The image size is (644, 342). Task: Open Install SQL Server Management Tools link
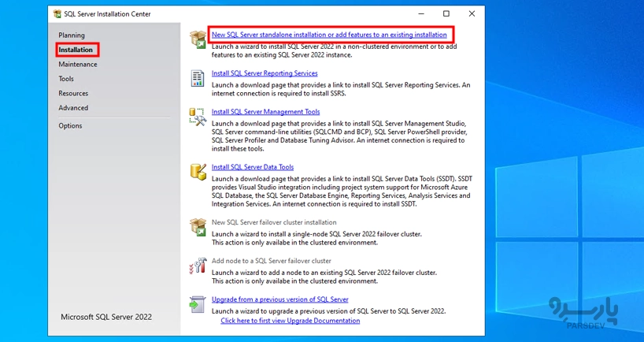pos(265,112)
